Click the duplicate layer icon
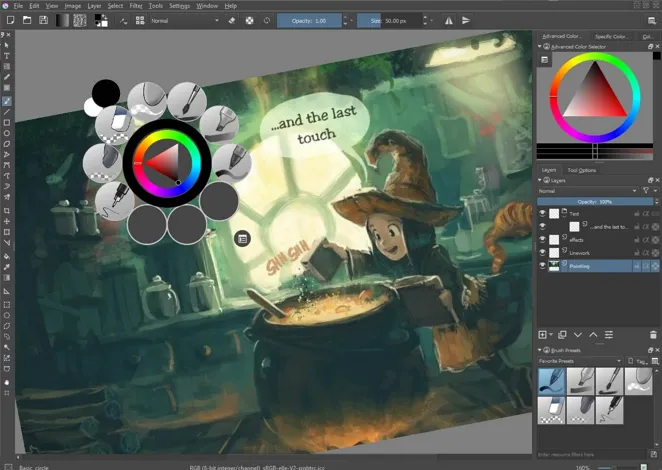The width and height of the screenshot is (662, 470). click(562, 334)
